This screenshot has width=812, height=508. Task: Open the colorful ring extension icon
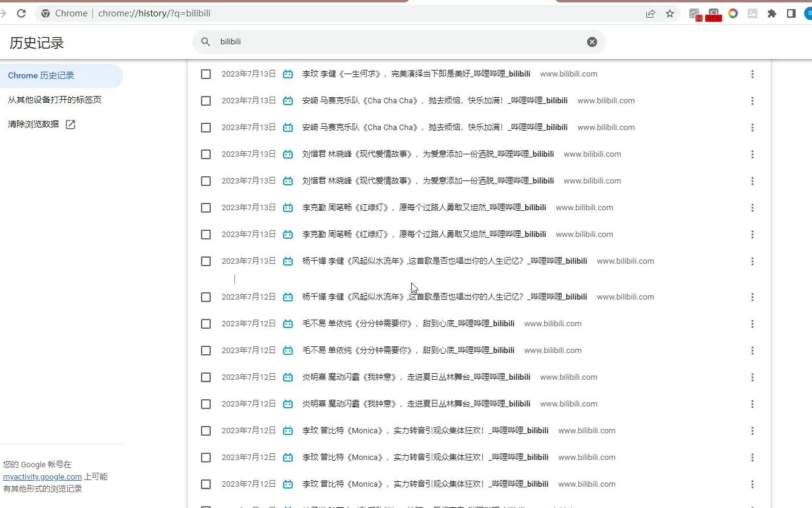(x=733, y=13)
